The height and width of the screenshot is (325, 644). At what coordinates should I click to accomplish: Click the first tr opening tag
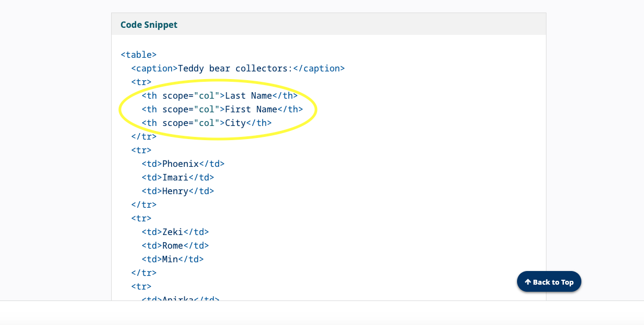click(141, 82)
